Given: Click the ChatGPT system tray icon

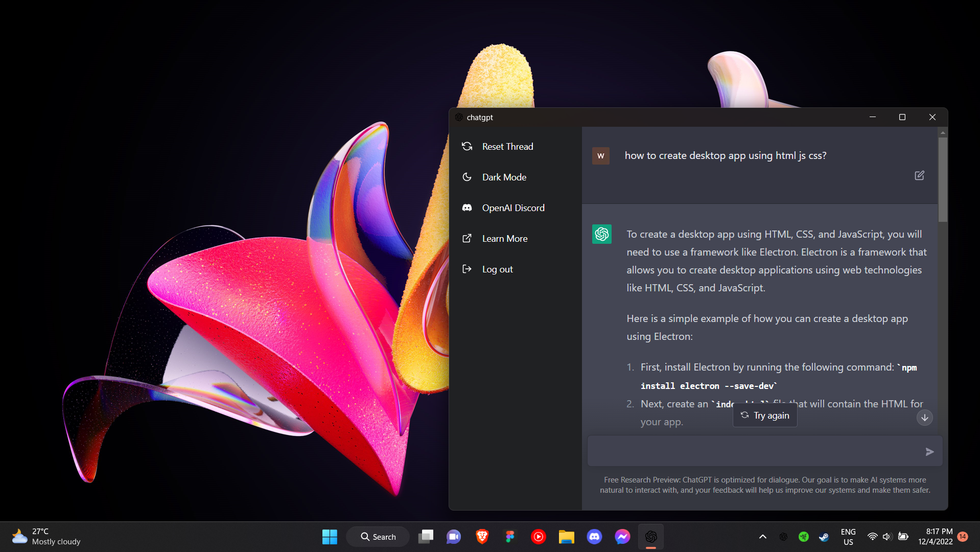Looking at the screenshot, I should (x=783, y=537).
